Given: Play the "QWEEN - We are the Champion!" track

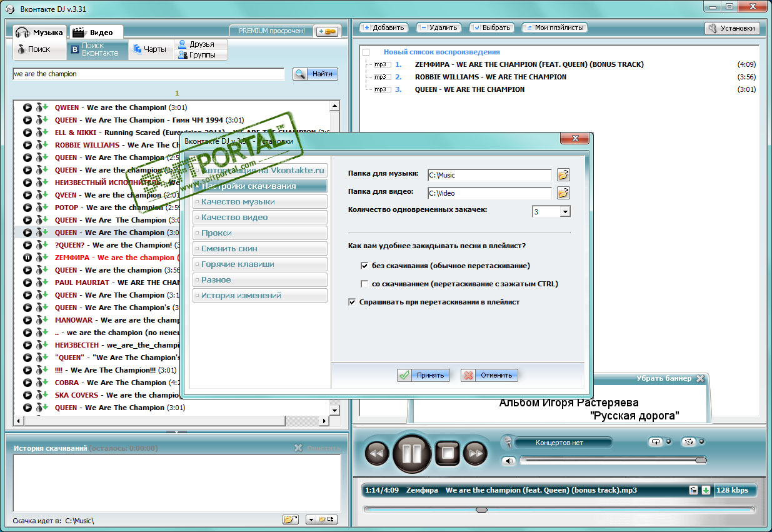Looking at the screenshot, I should coord(28,108).
